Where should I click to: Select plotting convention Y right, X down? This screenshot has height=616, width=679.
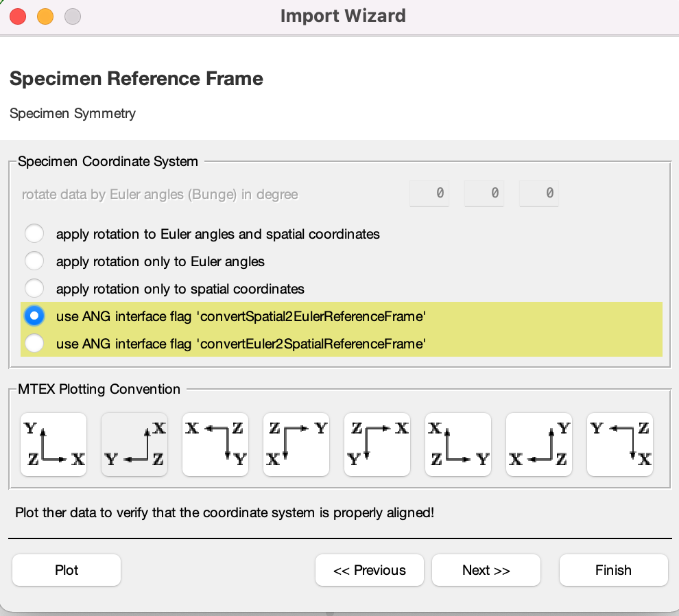pos(296,445)
